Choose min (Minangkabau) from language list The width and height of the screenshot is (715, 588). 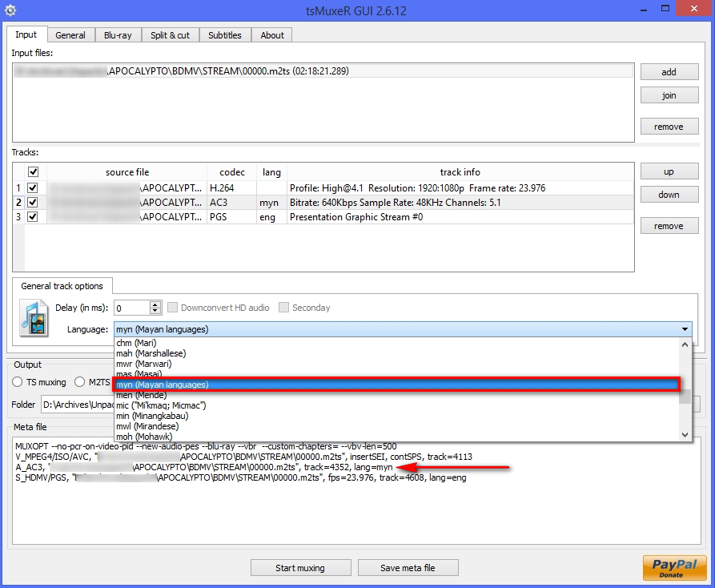(396, 416)
